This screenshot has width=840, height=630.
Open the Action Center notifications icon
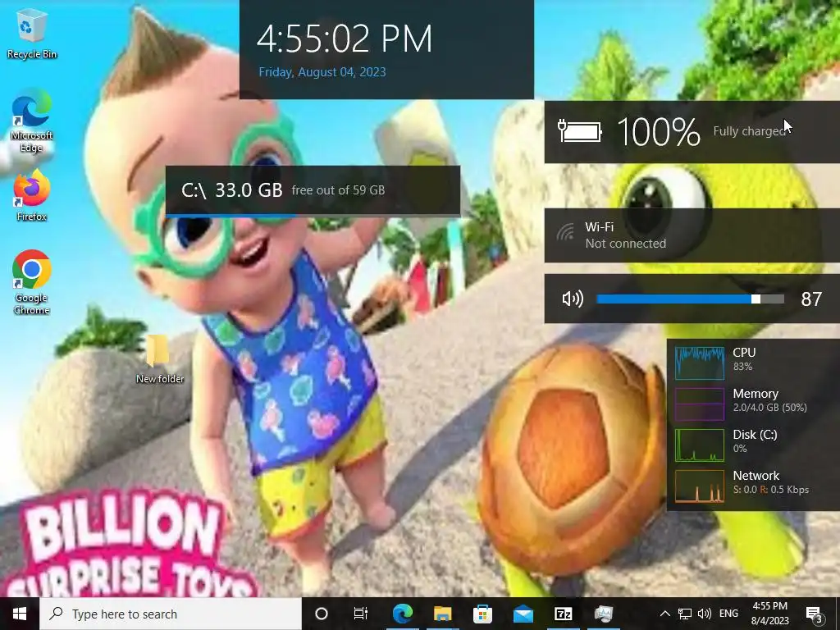tap(815, 614)
